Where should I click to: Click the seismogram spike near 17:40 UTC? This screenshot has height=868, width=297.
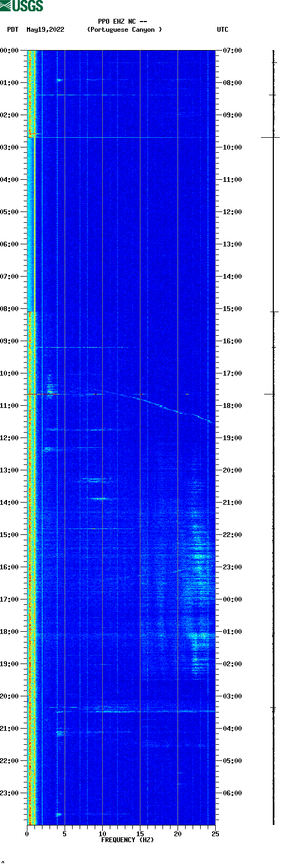coord(270,394)
